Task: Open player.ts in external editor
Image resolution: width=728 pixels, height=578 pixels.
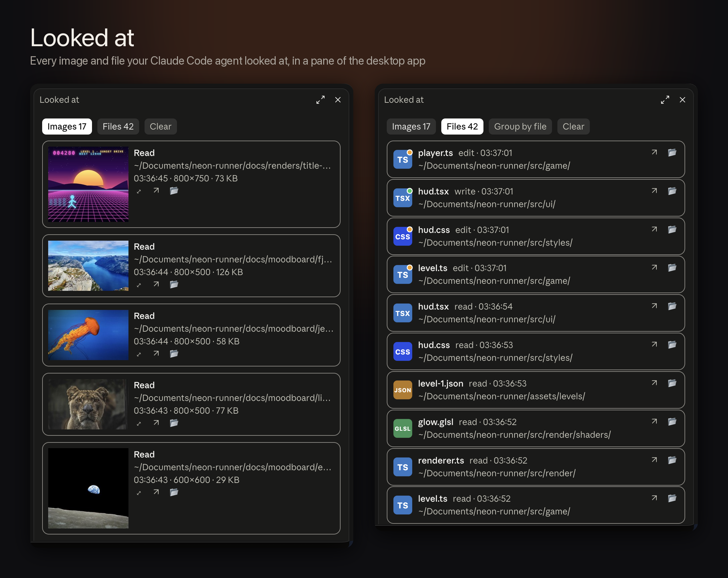Action: tap(654, 152)
